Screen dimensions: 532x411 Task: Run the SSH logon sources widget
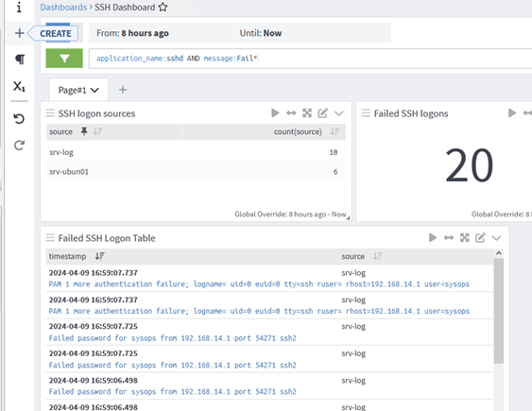275,113
